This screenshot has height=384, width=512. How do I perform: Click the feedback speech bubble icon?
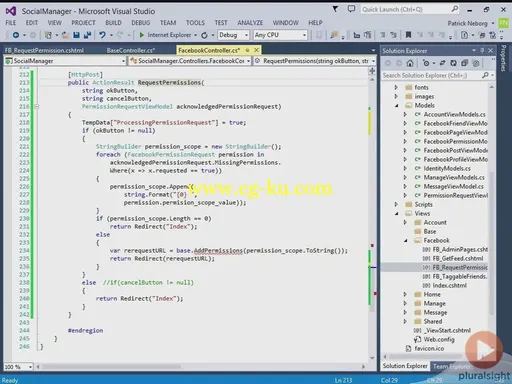351,9
